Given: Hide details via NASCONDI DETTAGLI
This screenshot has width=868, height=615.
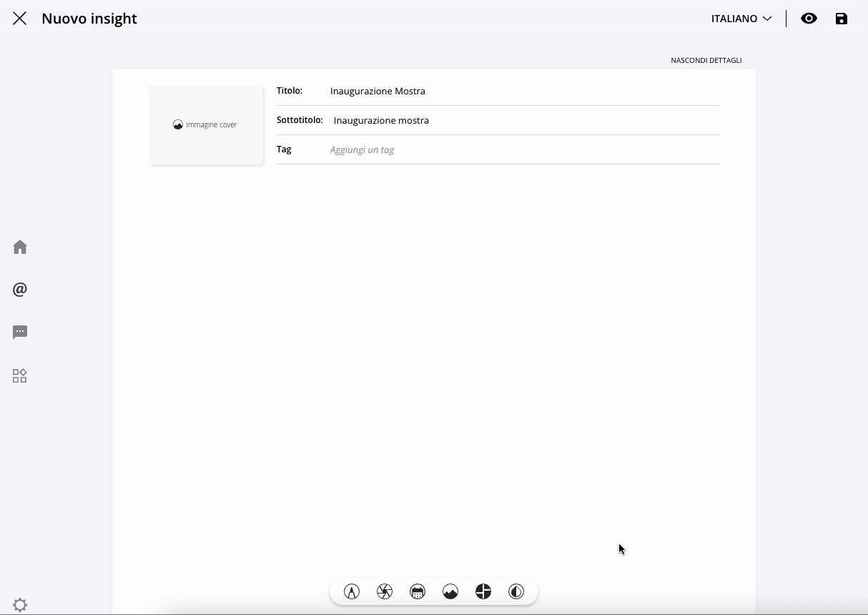Looking at the screenshot, I should point(706,60).
